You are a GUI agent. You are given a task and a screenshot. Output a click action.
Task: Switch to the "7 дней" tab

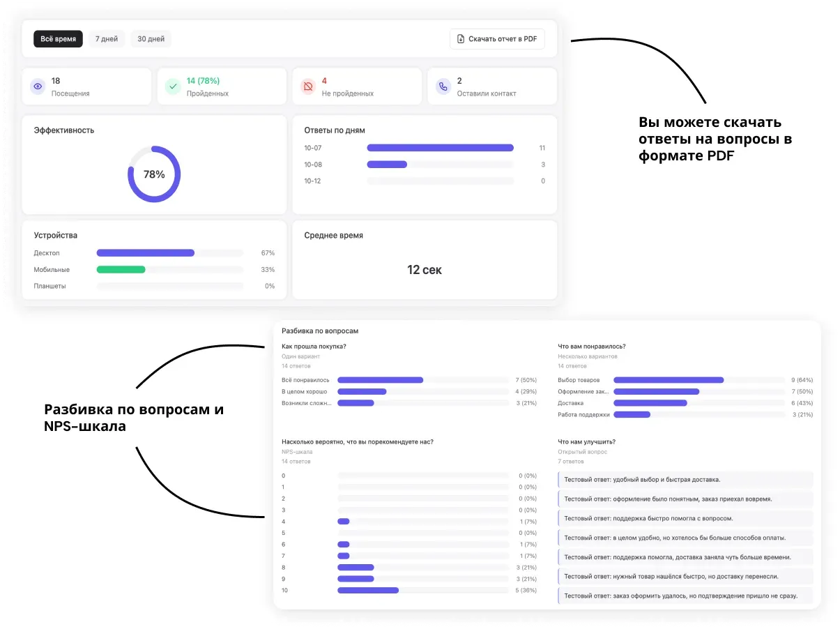tap(107, 39)
